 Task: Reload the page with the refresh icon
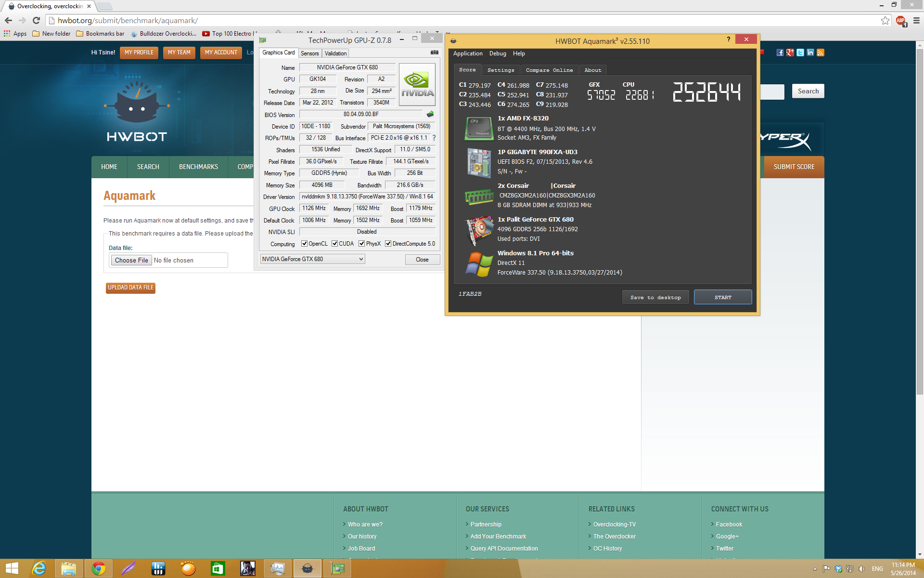click(x=36, y=20)
